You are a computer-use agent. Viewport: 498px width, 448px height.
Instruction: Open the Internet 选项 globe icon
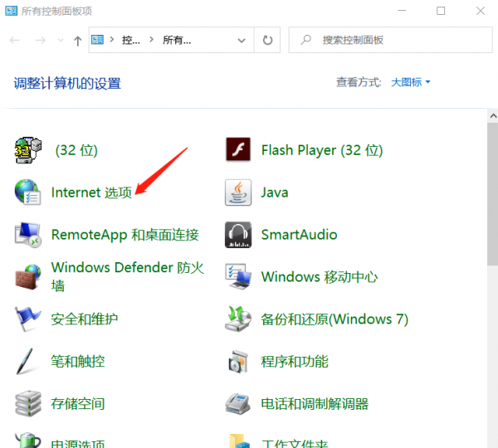point(27,192)
